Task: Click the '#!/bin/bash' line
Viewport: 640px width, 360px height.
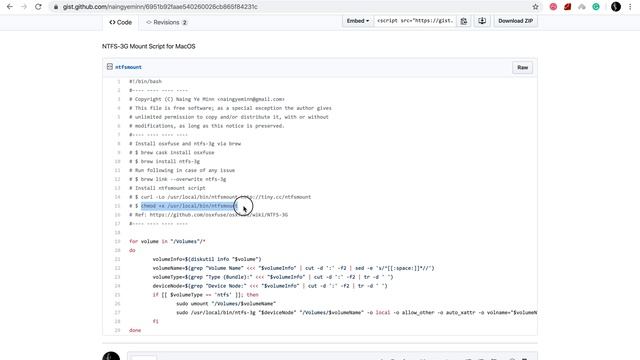Action: tap(145, 81)
